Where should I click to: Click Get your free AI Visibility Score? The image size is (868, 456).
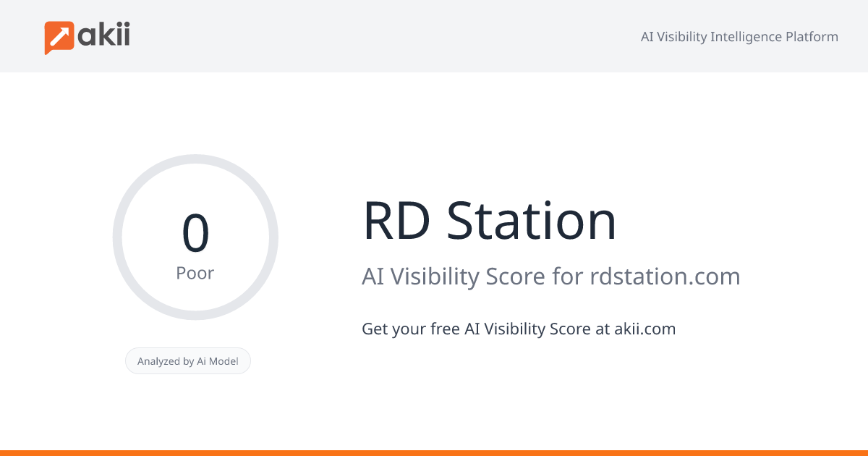click(x=519, y=329)
